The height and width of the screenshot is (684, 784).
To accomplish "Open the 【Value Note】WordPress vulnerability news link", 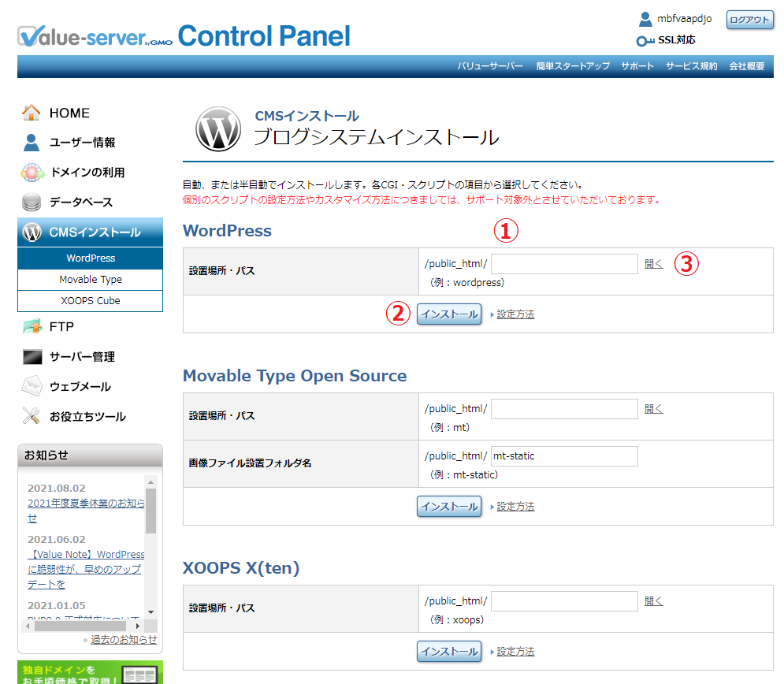I will click(x=86, y=569).
